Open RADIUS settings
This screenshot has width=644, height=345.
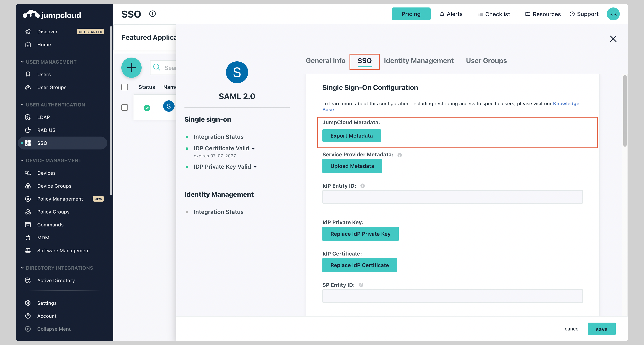[46, 130]
